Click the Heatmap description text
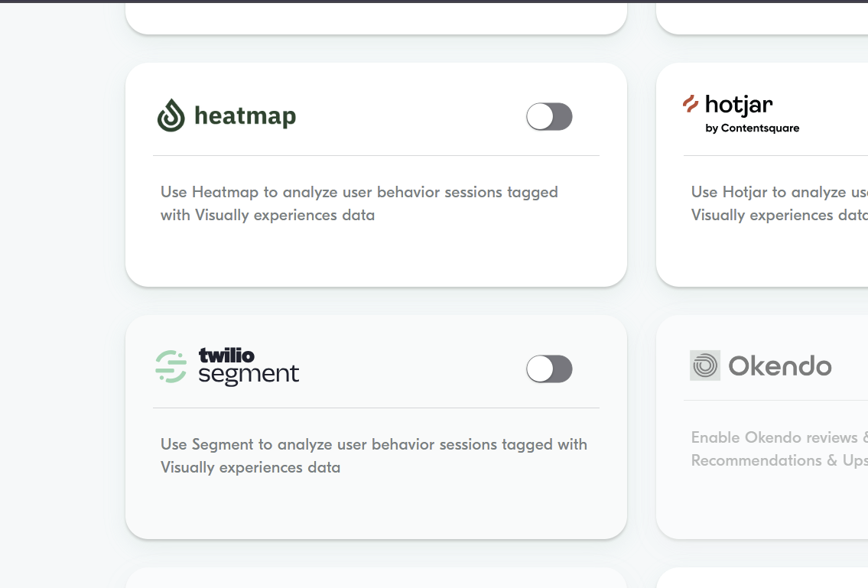Image resolution: width=868 pixels, height=588 pixels. tap(359, 203)
